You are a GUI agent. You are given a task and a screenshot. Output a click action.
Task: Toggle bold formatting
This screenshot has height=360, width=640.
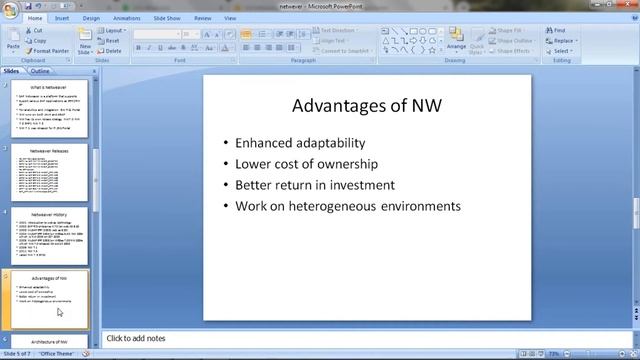click(138, 48)
